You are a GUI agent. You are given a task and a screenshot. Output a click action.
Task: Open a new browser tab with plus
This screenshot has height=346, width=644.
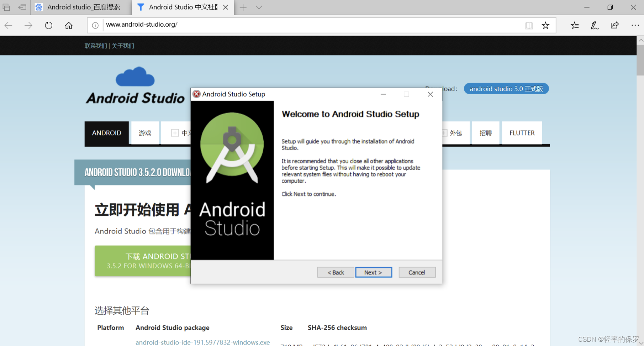pos(243,7)
